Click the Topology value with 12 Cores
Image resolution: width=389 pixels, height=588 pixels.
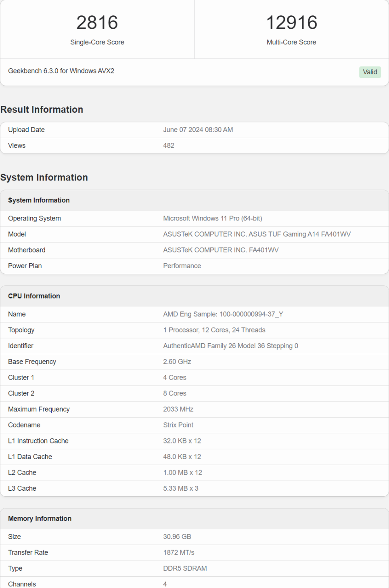click(x=214, y=330)
